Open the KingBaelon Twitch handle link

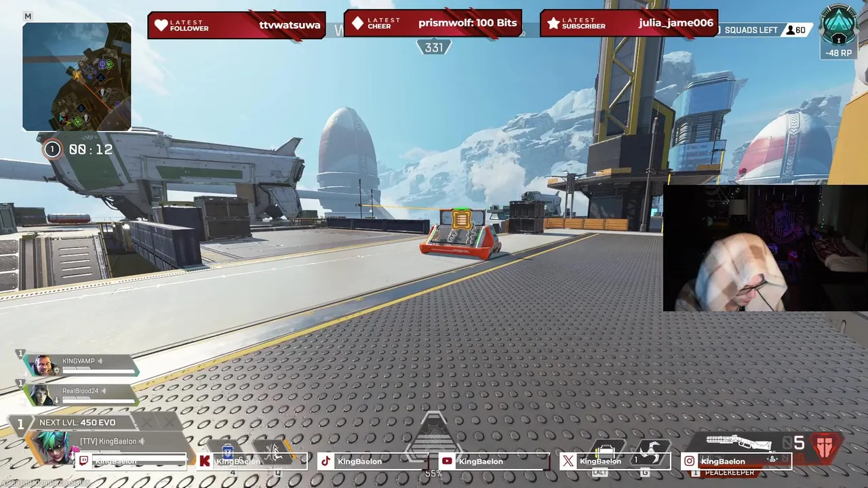115,462
